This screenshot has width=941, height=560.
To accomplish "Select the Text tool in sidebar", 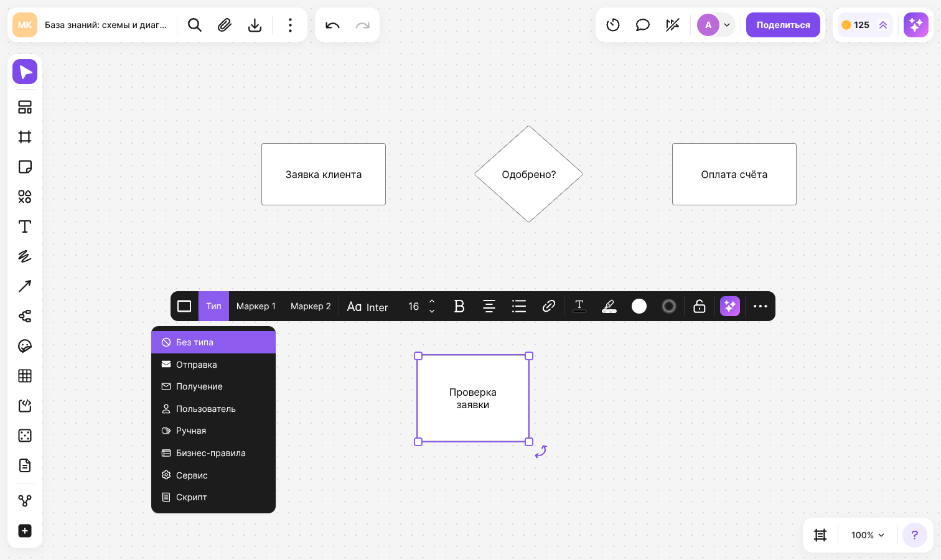I will [25, 226].
